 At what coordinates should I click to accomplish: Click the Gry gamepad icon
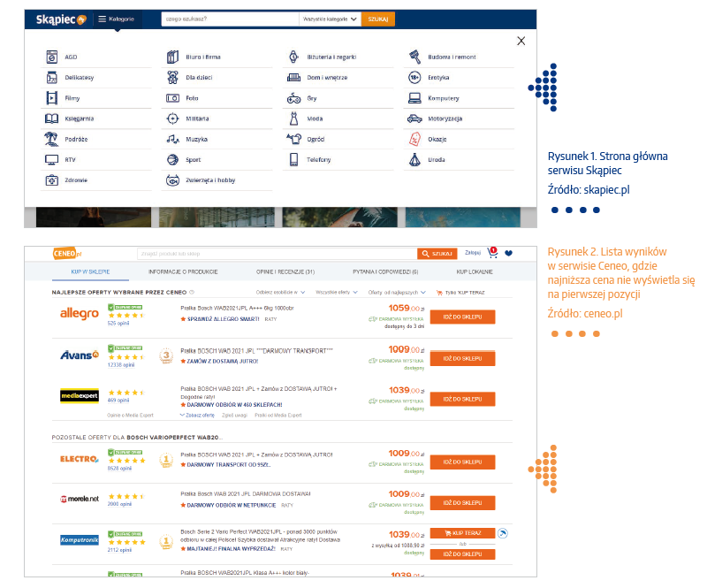(x=293, y=98)
